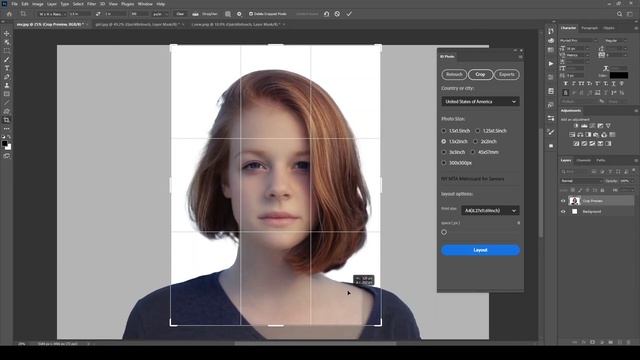Image resolution: width=640 pixels, height=360 pixels.
Task: Open the A4 sheet size dropdown
Action: tap(490, 211)
